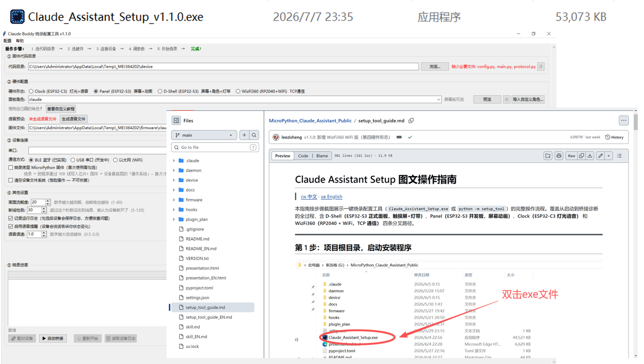644x364 pixels.
Task: Click the Copilot icon in file toolbar
Action: 559,156
